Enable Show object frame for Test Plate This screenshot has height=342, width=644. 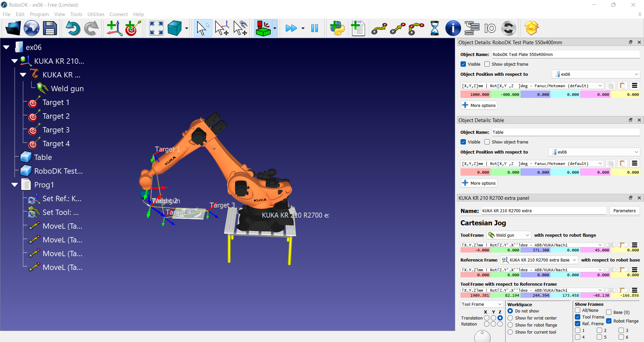[487, 64]
